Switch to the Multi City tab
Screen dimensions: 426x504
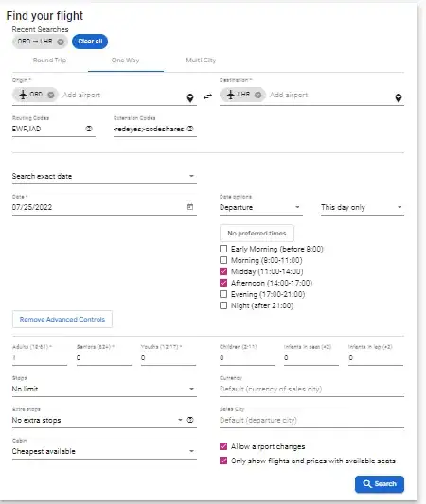pyautogui.click(x=201, y=61)
